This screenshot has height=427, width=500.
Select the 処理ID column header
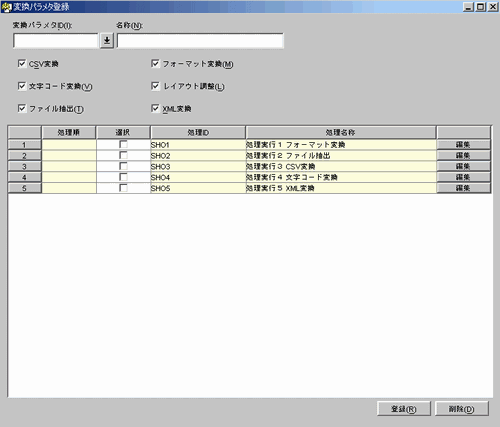tap(198, 132)
